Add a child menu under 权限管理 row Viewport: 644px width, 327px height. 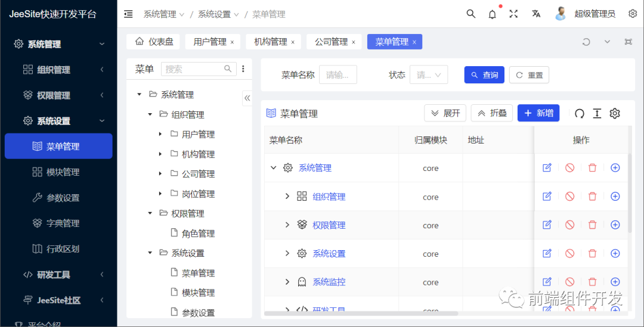[615, 225]
